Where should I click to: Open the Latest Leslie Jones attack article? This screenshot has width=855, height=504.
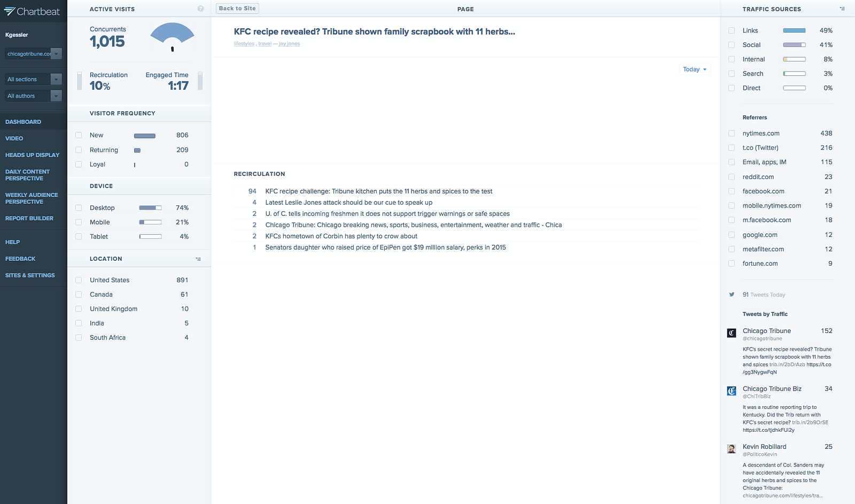pos(349,203)
